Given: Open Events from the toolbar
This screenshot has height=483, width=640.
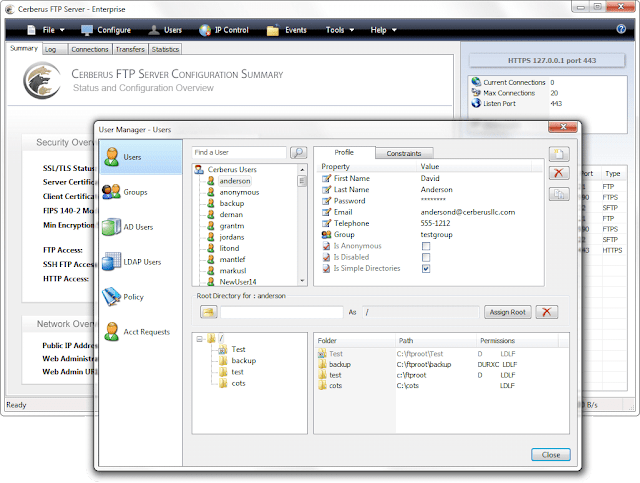Looking at the screenshot, I should point(287,30).
